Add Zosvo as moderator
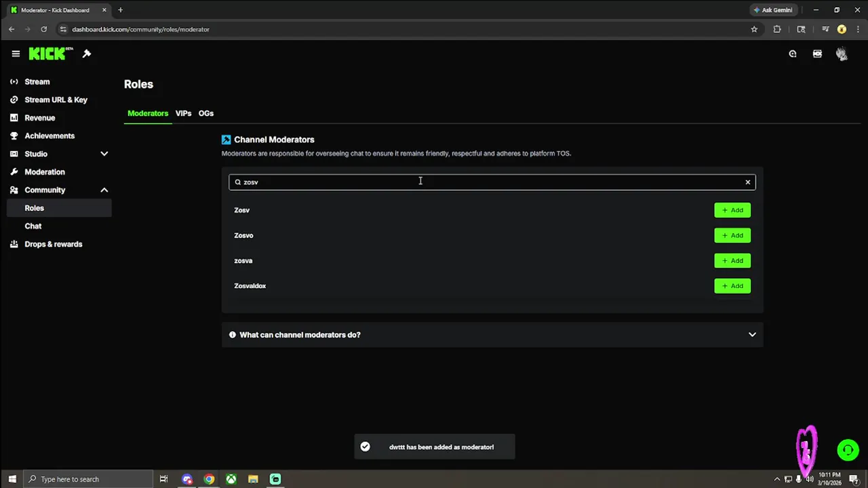The image size is (868, 488). (732, 235)
